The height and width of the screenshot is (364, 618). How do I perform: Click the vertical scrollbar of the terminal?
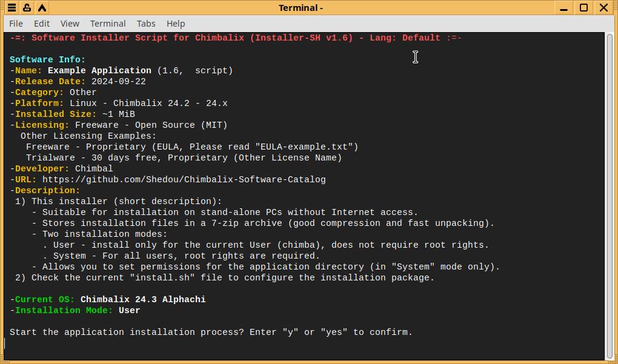click(610, 194)
